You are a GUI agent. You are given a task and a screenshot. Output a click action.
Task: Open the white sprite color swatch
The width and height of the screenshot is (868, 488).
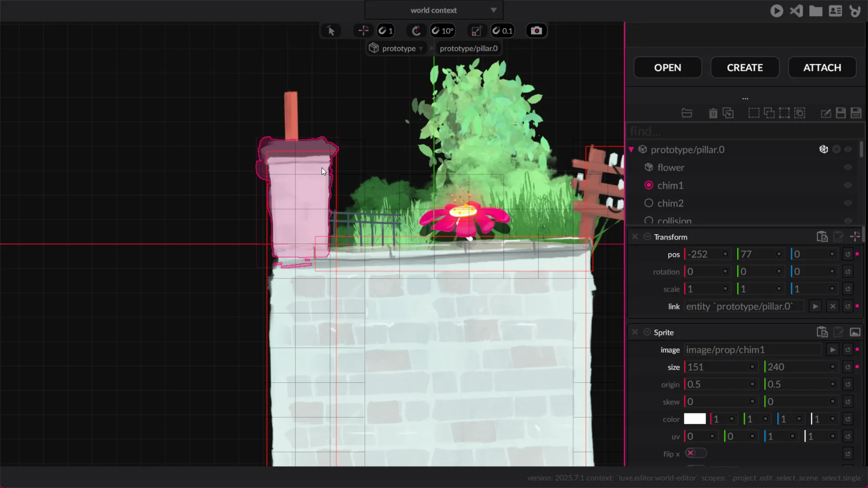(x=695, y=419)
